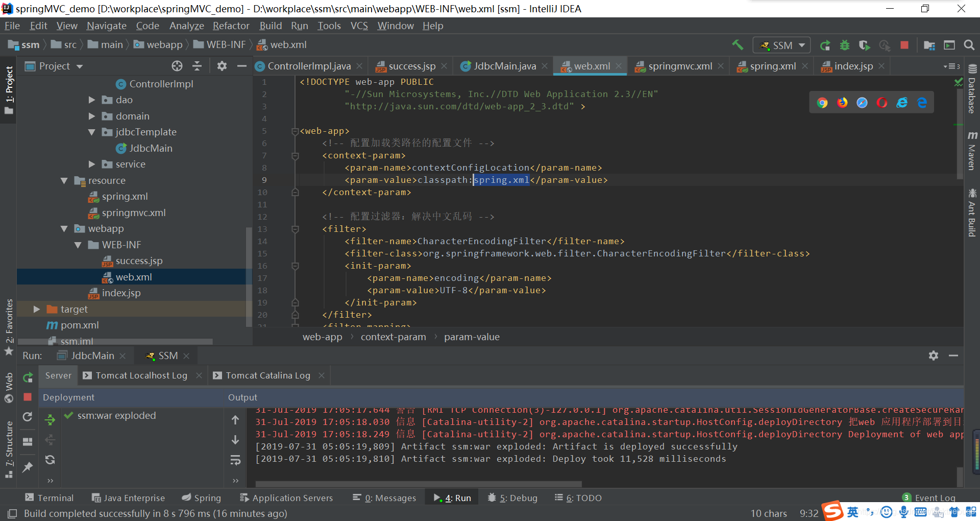980x521 pixels.
Task: Toggle the Favorites tool window stripe
Action: [9, 327]
